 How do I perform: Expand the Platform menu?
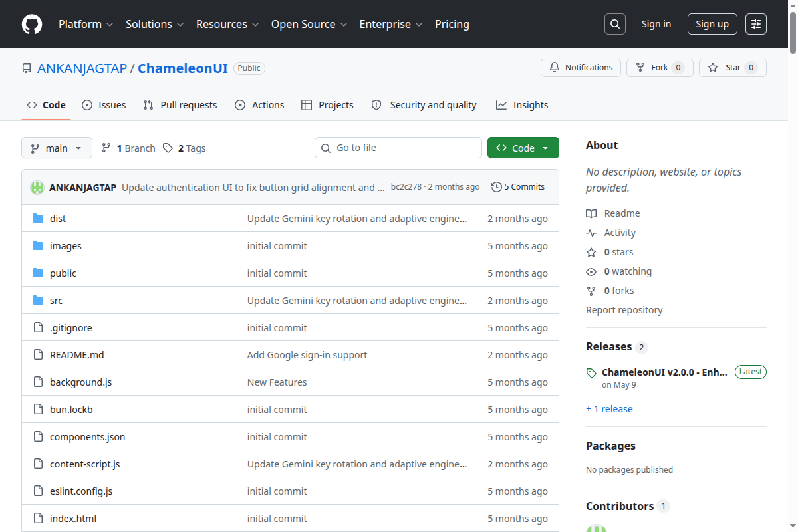[86, 24]
